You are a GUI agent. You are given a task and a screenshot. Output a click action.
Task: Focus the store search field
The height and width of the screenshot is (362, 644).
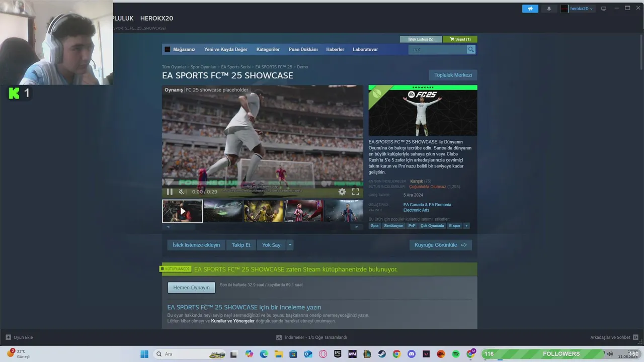pyautogui.click(x=437, y=49)
